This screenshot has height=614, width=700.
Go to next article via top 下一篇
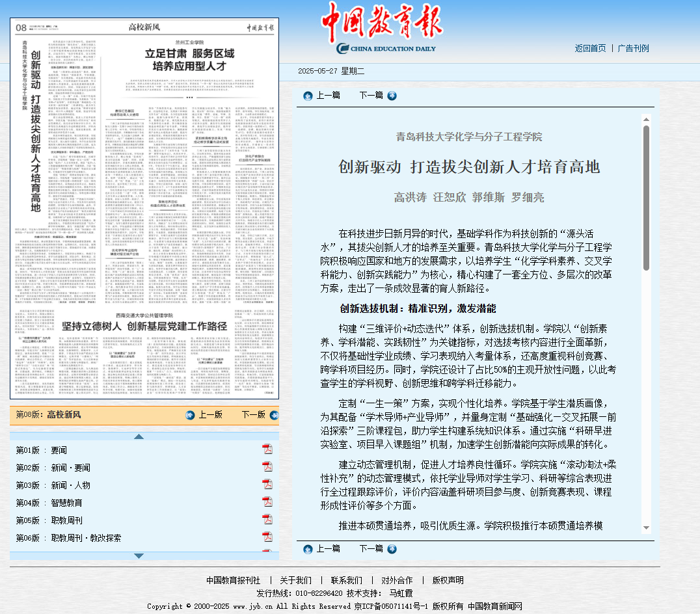pos(371,96)
